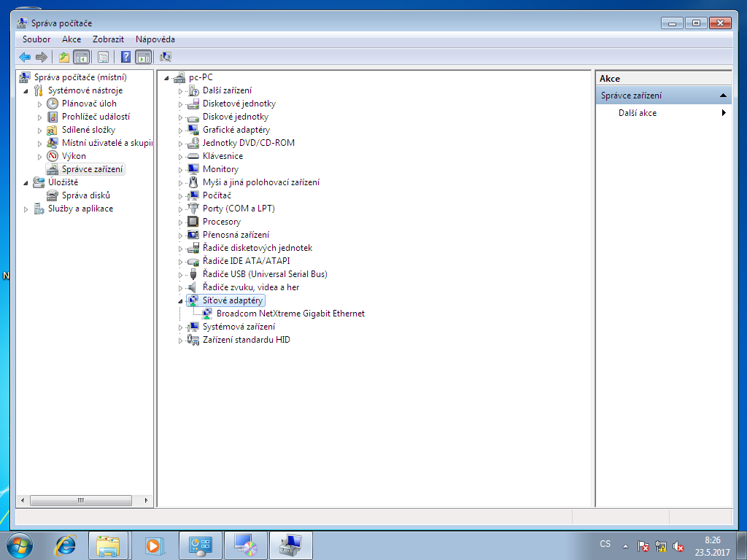Click the Windows Start button

(x=20, y=545)
